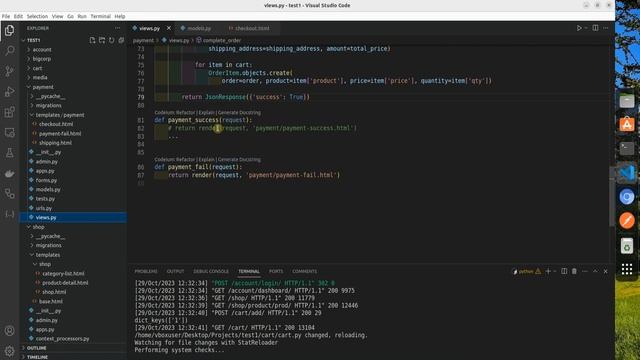Open the Selection menu
This screenshot has height=360, width=640.
(37, 16)
